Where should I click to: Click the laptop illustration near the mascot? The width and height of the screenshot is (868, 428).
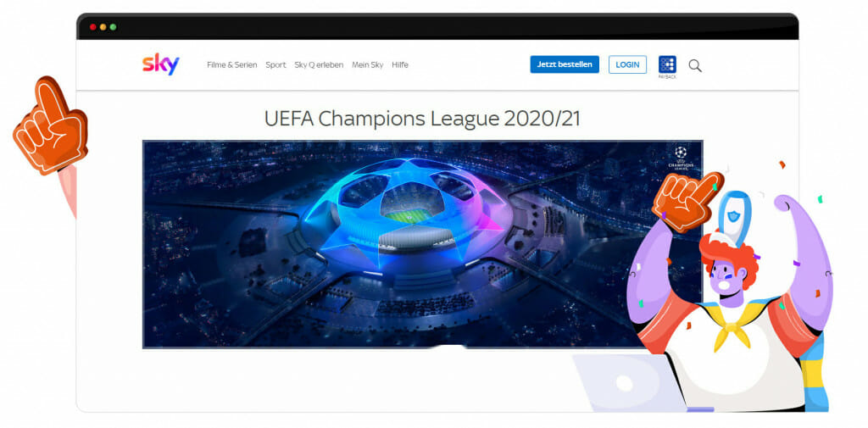(x=631, y=382)
